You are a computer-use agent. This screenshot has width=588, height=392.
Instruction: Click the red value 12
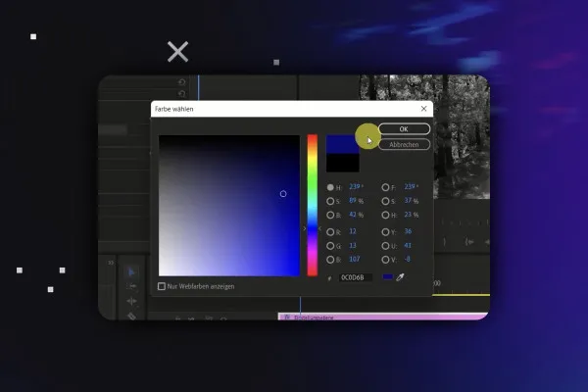click(353, 231)
